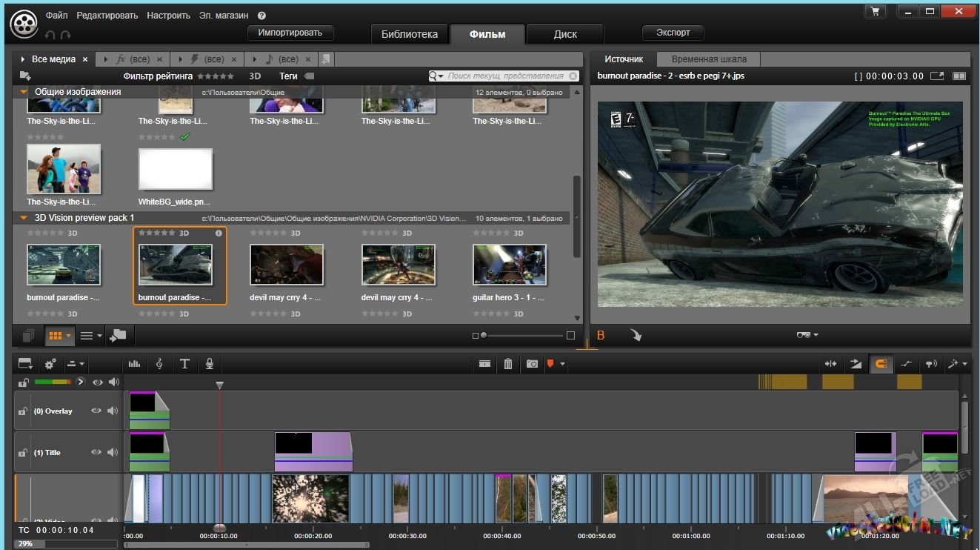Mute the (1) Title track audio
Screen dimensions: 980x550
click(113, 452)
